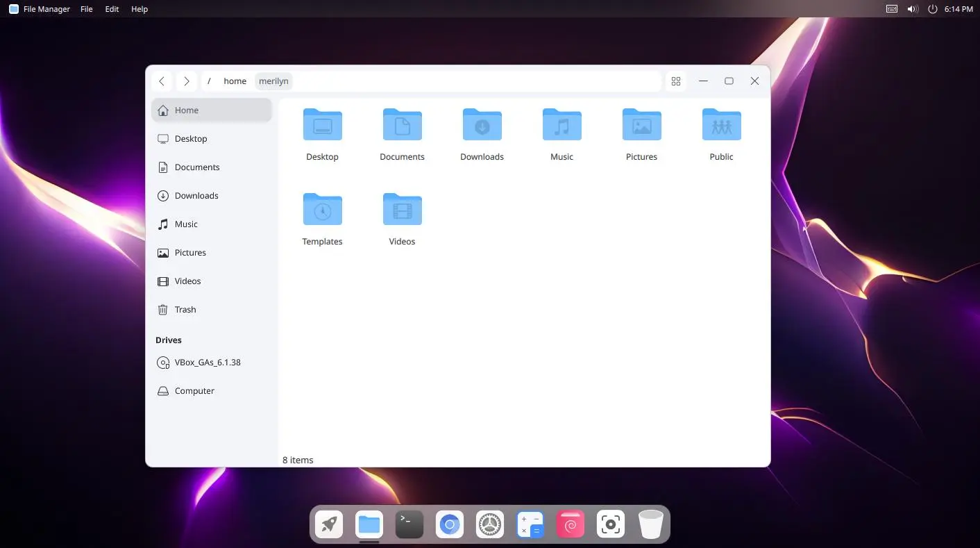The height and width of the screenshot is (548, 980).
Task: Select the Public folder icon
Action: [721, 126]
